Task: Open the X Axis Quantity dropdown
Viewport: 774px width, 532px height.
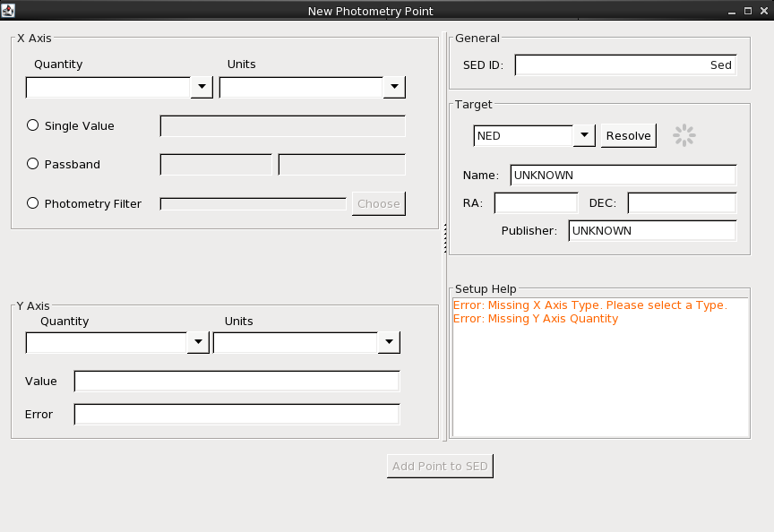Action: (x=202, y=87)
